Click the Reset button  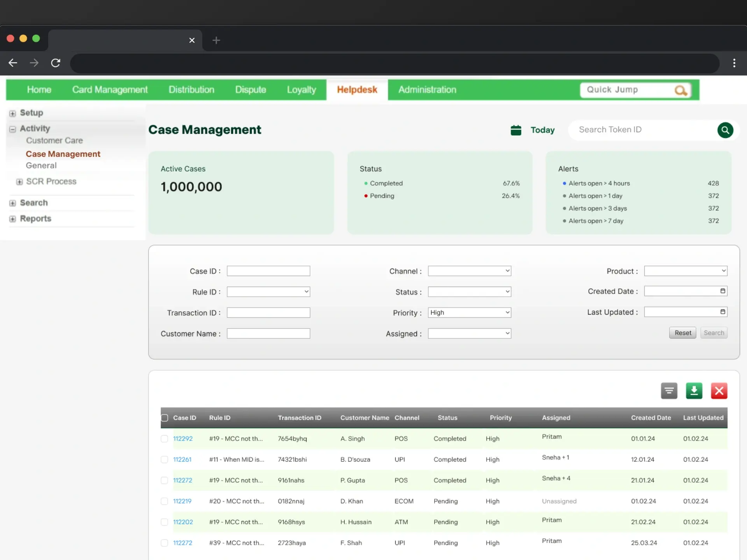[x=683, y=333]
